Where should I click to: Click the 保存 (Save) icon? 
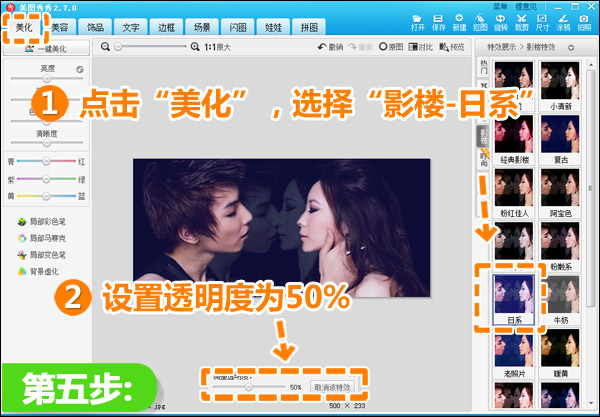439,23
